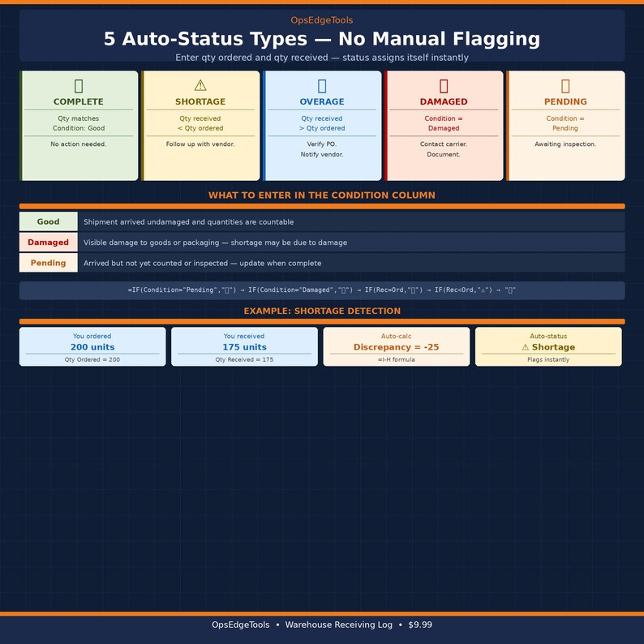
Task: Click 'Verify PO.' in OVERAGE card
Action: [321, 144]
